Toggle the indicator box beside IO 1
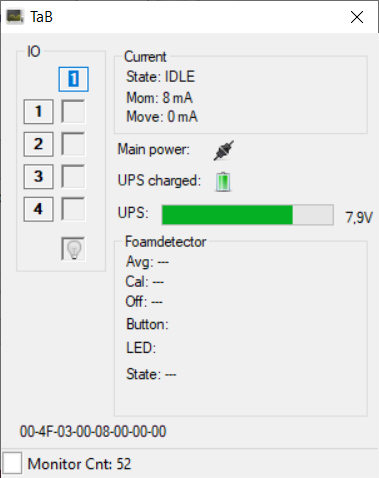Screen dimensions: 379x478 coord(73,111)
